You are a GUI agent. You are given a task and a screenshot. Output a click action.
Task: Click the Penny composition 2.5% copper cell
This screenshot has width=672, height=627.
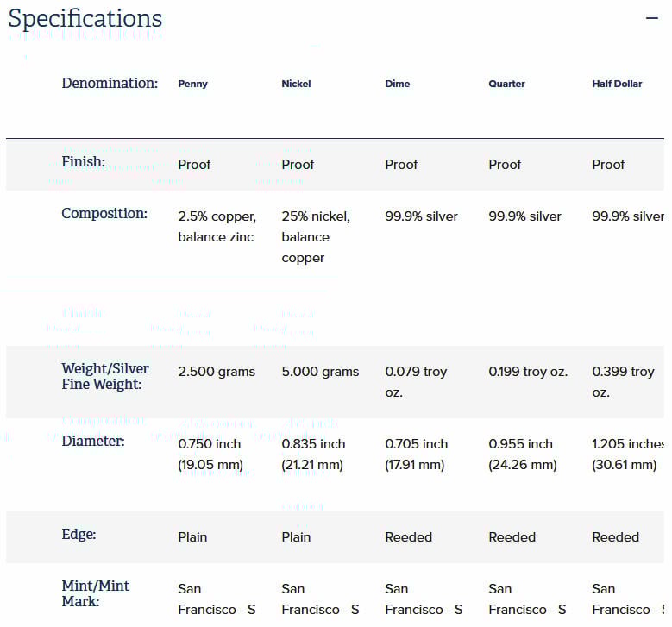pos(217,227)
